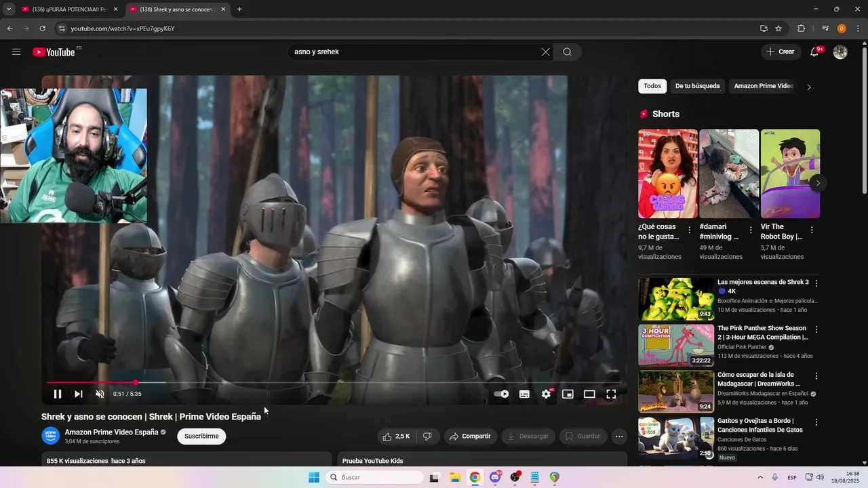
Task: Open options for 'Cómo escapar de la isla'
Action: click(816, 375)
